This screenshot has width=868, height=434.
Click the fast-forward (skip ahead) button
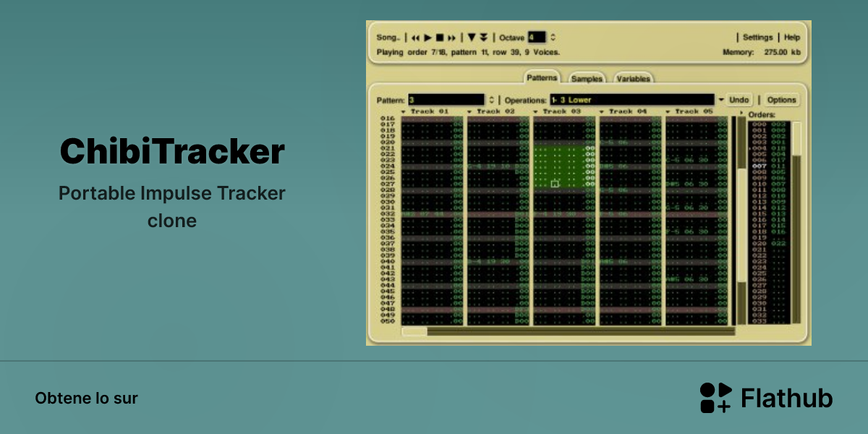click(451, 38)
